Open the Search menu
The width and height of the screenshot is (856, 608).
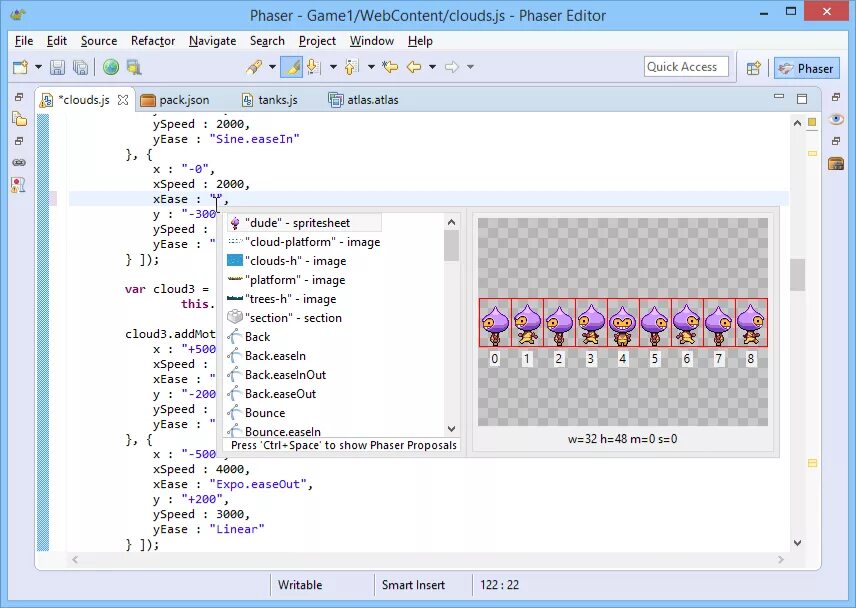coord(267,41)
